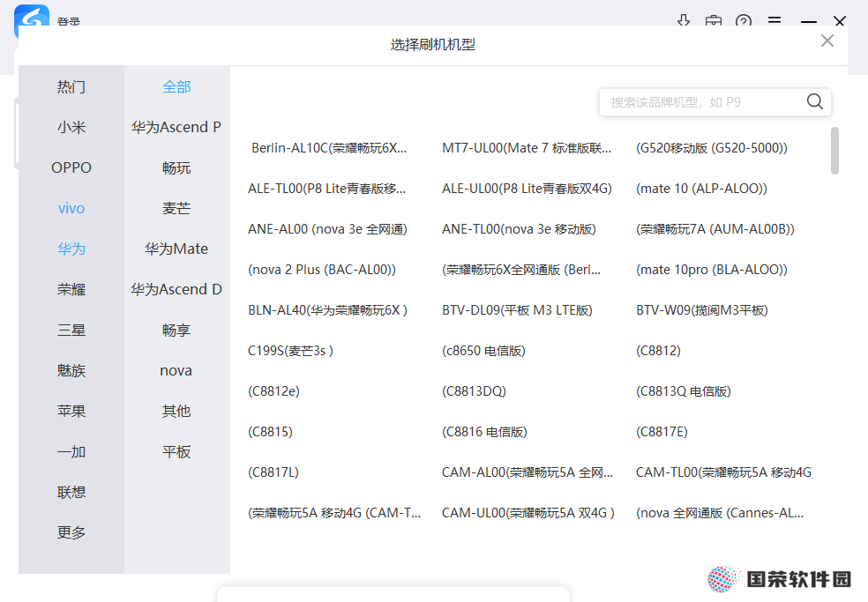Viewport: 868px width, 602px height.
Task: Select the 小米 brand
Action: (x=71, y=127)
